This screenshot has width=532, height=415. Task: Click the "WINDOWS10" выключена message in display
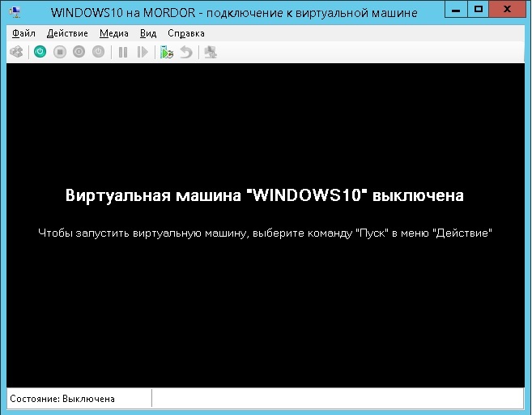click(x=264, y=196)
